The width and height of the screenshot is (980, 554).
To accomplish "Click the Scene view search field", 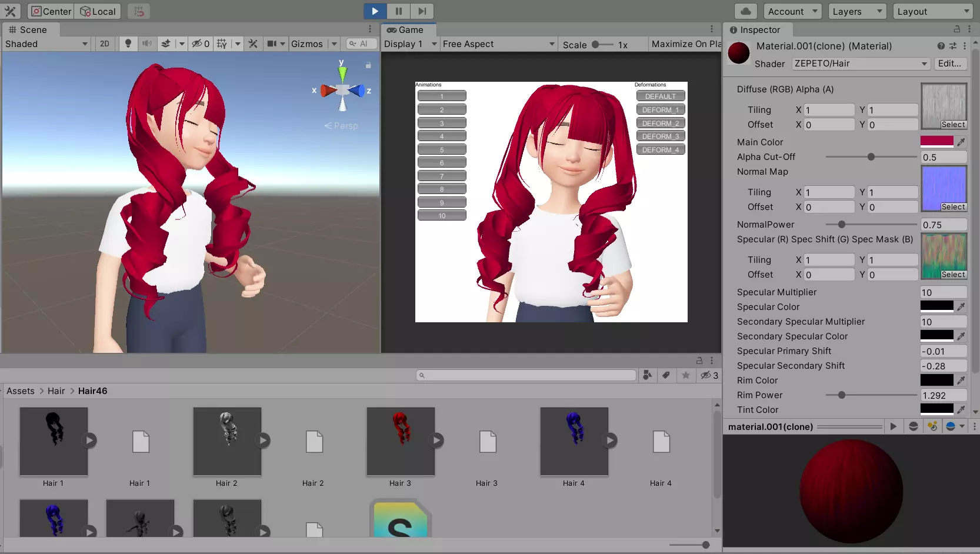I will point(361,44).
